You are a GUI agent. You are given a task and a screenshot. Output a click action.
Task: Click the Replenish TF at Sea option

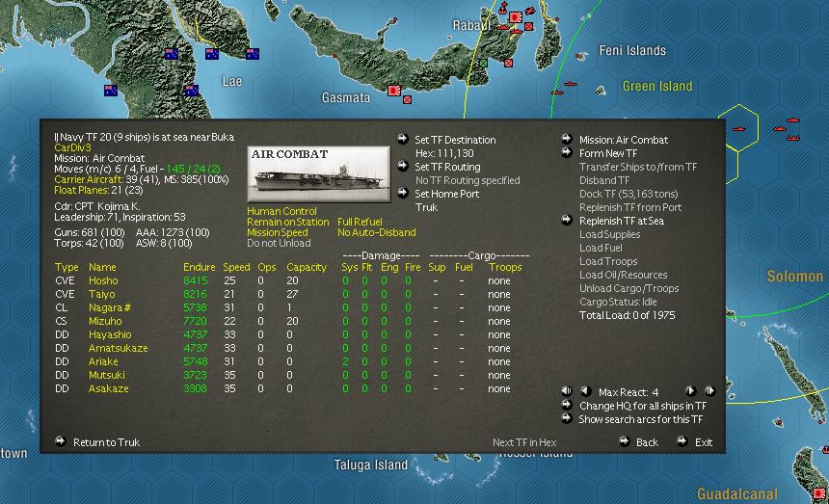click(x=621, y=221)
